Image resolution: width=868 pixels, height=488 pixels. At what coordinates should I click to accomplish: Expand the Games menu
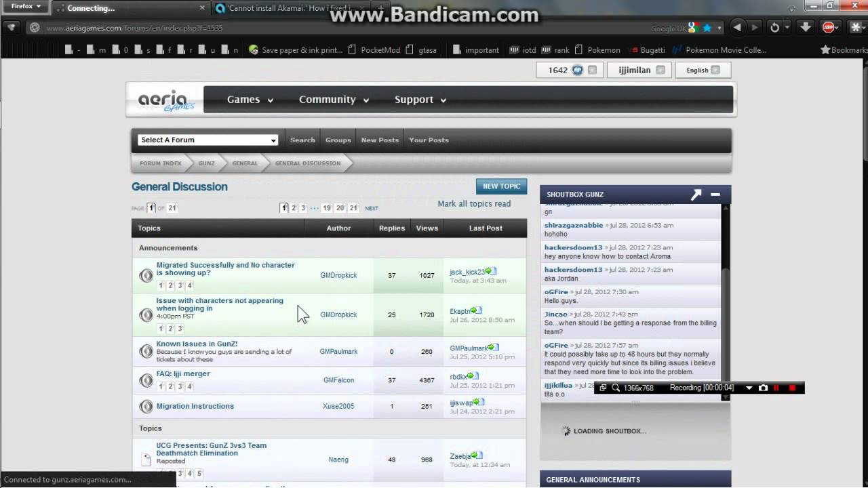pos(250,100)
